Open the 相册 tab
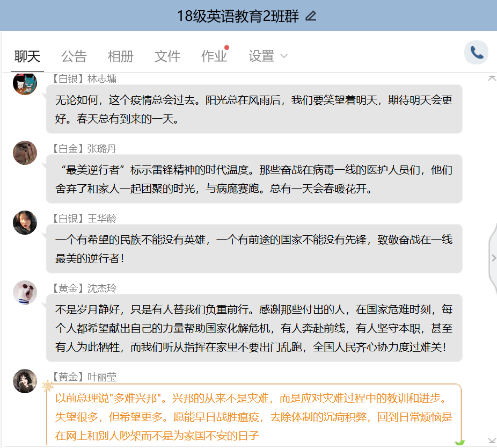Viewport: 497px width, 448px height. [120, 56]
